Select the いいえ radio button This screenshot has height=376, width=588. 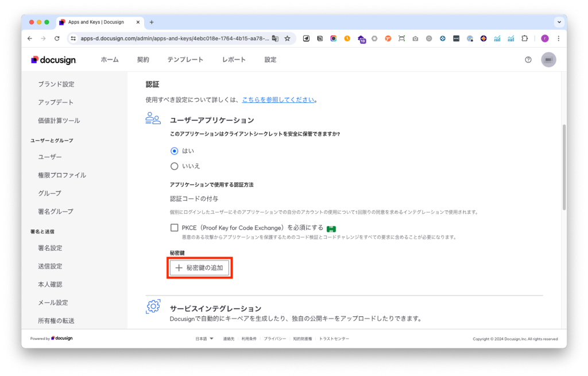tap(175, 166)
